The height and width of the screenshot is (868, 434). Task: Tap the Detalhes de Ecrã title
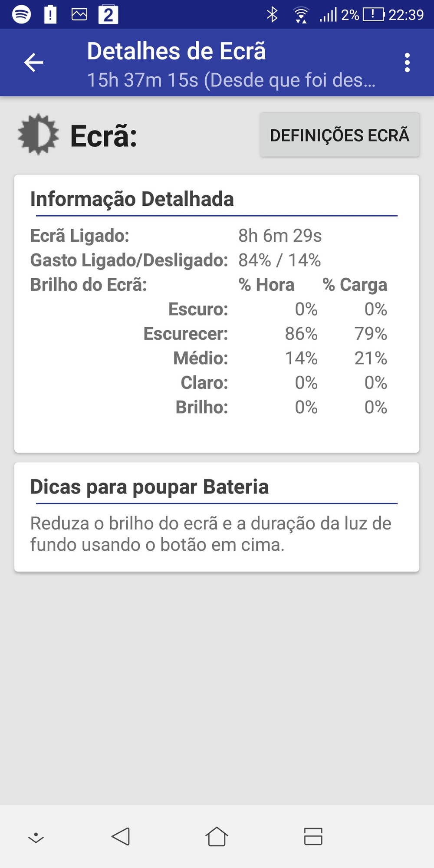(x=176, y=51)
